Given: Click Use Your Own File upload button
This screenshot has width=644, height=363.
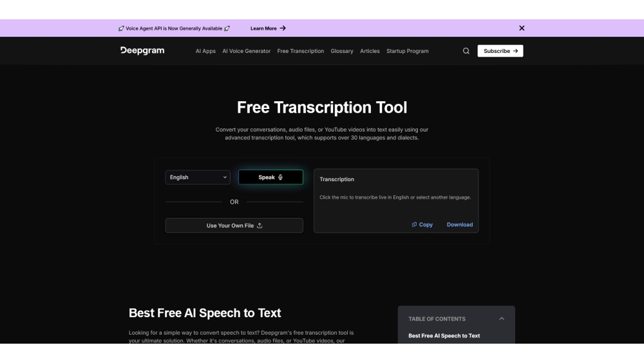Looking at the screenshot, I should pyautogui.click(x=234, y=226).
